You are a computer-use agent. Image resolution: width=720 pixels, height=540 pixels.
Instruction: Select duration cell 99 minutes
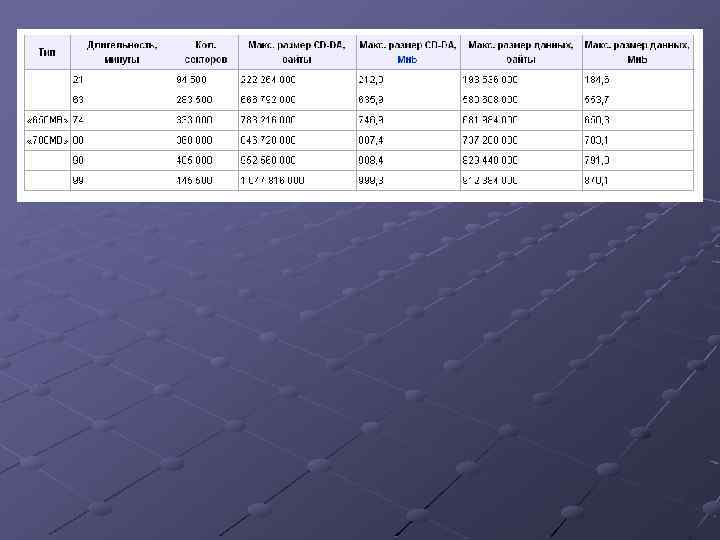click(78, 180)
